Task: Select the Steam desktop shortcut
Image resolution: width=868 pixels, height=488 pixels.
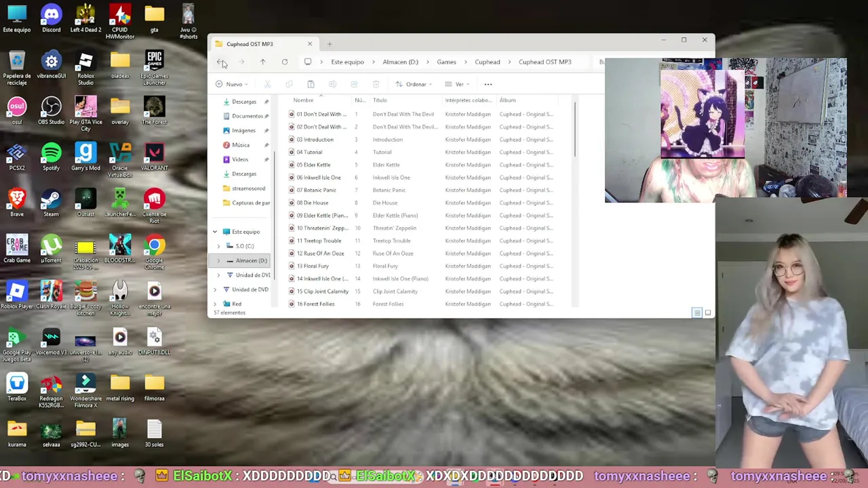Action: [51, 203]
